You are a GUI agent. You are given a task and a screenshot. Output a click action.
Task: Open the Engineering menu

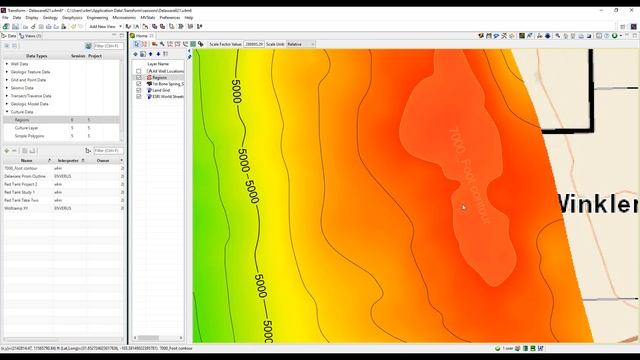(x=97, y=18)
